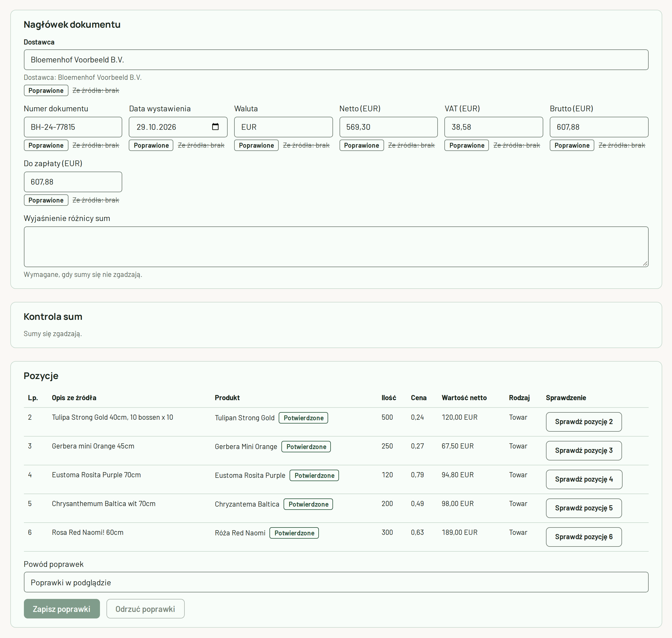Click text 'Gerbera mini Orange 45cm'
672x638 pixels.
point(93,446)
